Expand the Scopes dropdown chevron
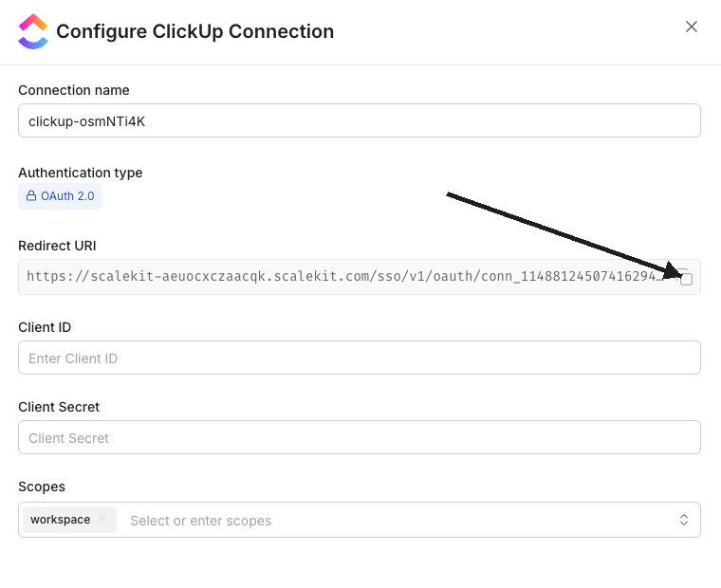This screenshot has width=721, height=588. (x=683, y=520)
